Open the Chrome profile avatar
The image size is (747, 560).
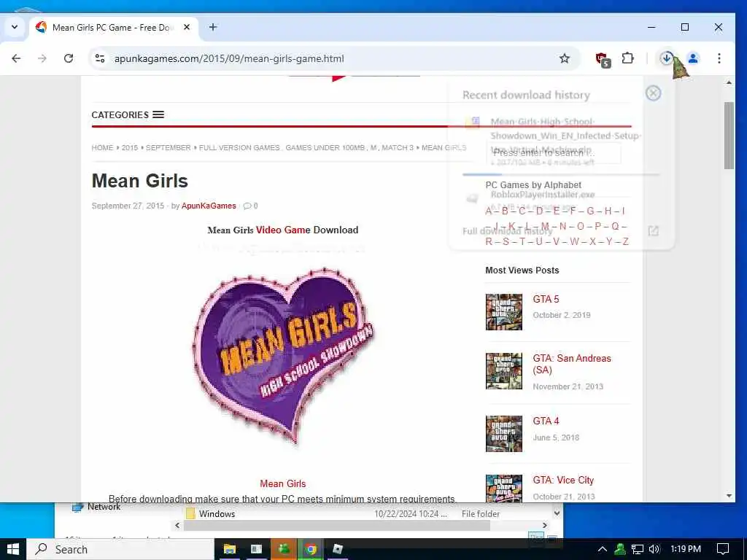coord(693,58)
